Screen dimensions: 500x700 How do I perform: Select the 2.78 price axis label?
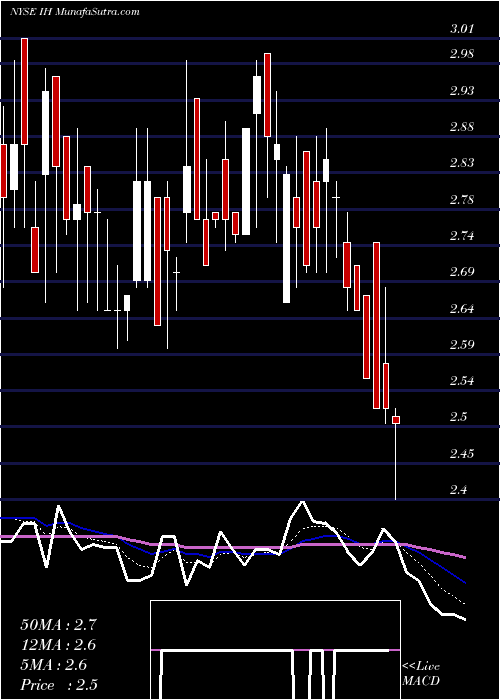461,200
